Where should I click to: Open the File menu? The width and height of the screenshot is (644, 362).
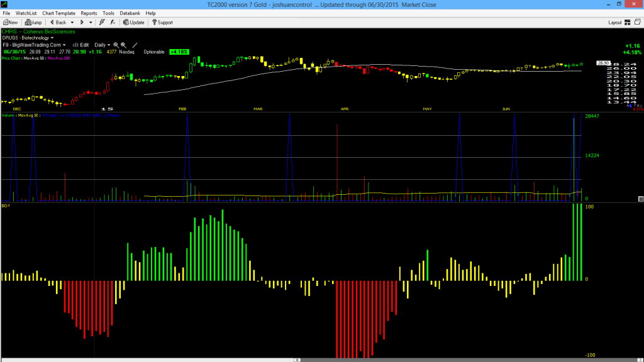coord(6,13)
